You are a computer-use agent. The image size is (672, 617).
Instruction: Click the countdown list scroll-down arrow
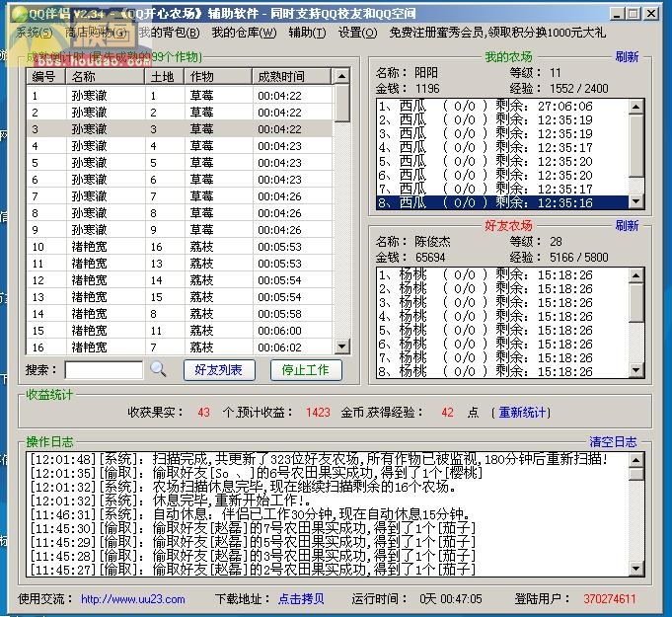341,347
